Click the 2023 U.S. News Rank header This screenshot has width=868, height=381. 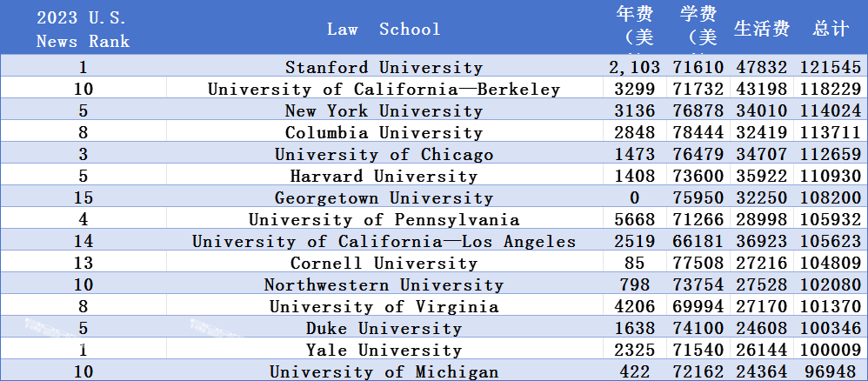click(x=83, y=29)
